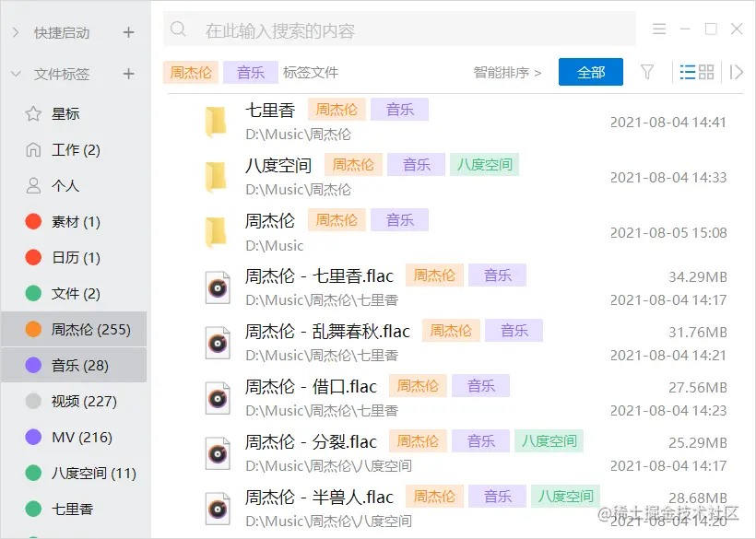Select the MV (216) tag
Viewport: 756px width, 539px height.
75,437
